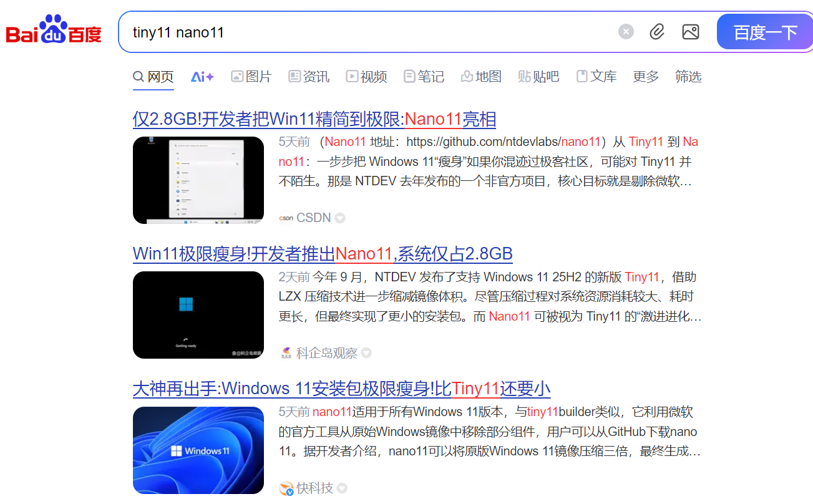The width and height of the screenshot is (813, 504).
Task: Select the 网页 tab
Action: pyautogui.click(x=153, y=77)
